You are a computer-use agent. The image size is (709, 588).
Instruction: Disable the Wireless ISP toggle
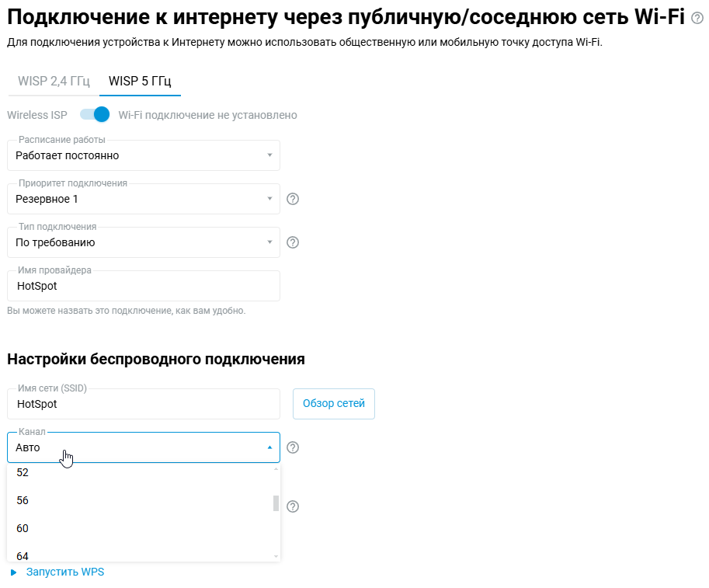[95, 115]
